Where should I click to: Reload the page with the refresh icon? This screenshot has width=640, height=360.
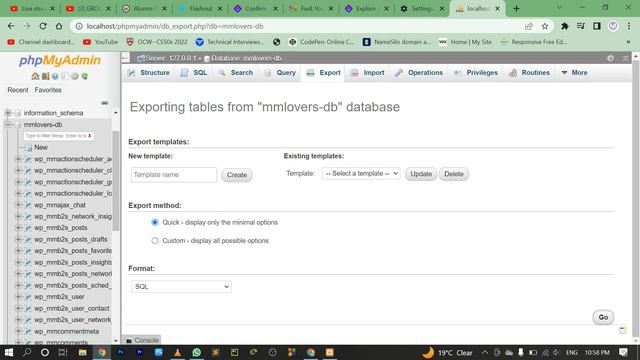coord(43,26)
